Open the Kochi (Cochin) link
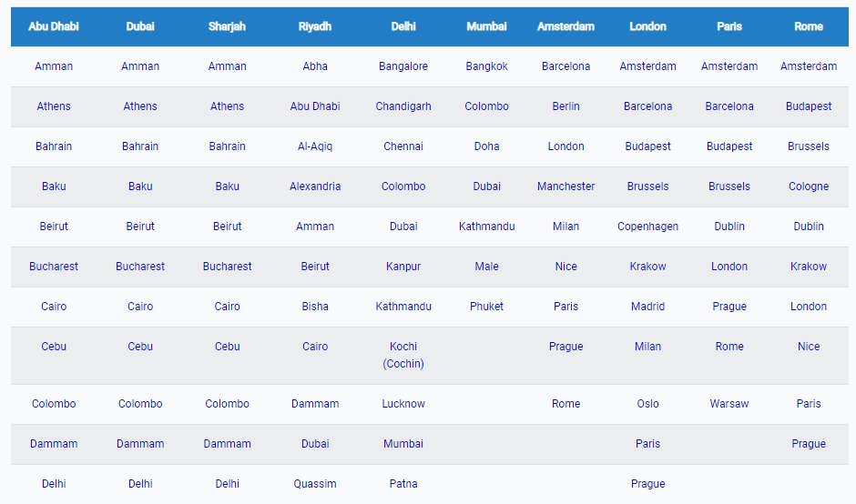 403,355
